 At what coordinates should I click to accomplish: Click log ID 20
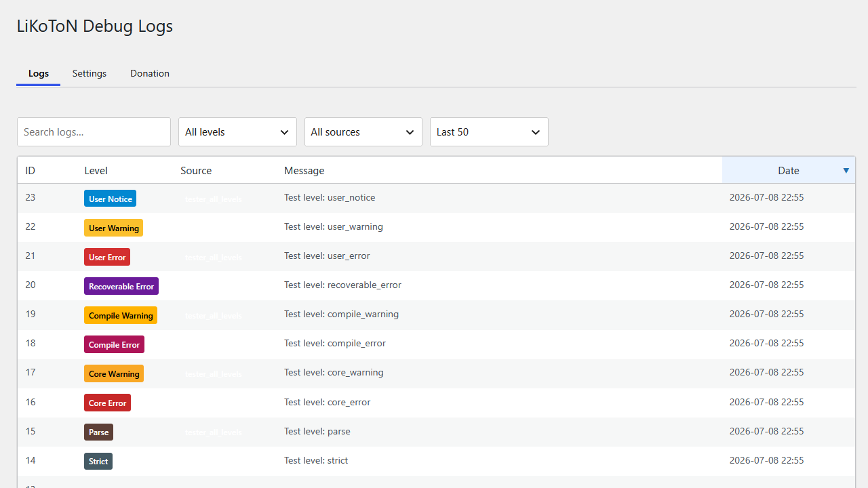31,285
